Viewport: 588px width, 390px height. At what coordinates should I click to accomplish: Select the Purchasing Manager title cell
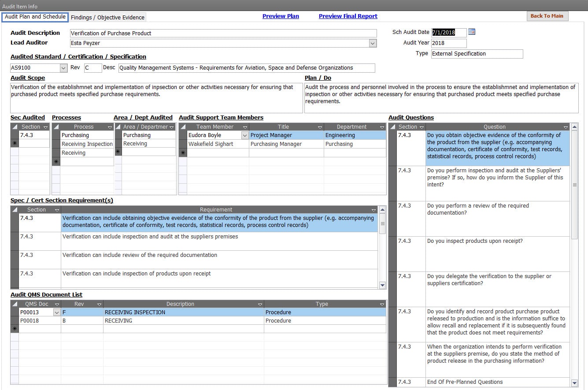[286, 144]
